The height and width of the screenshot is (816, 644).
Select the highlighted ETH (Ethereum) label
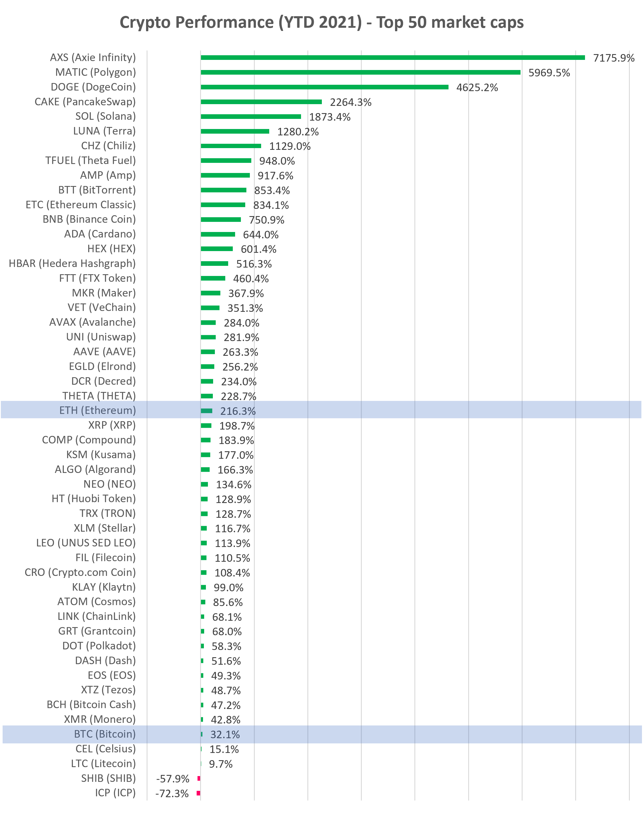point(98,410)
